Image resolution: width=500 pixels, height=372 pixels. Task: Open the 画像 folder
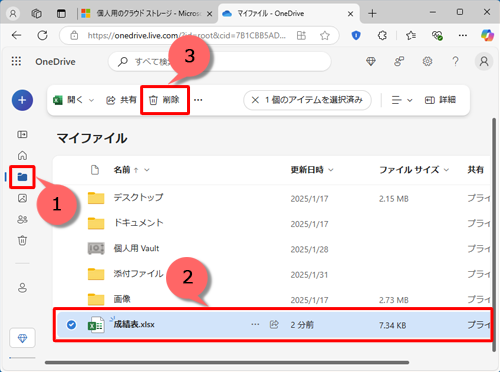pos(122,299)
